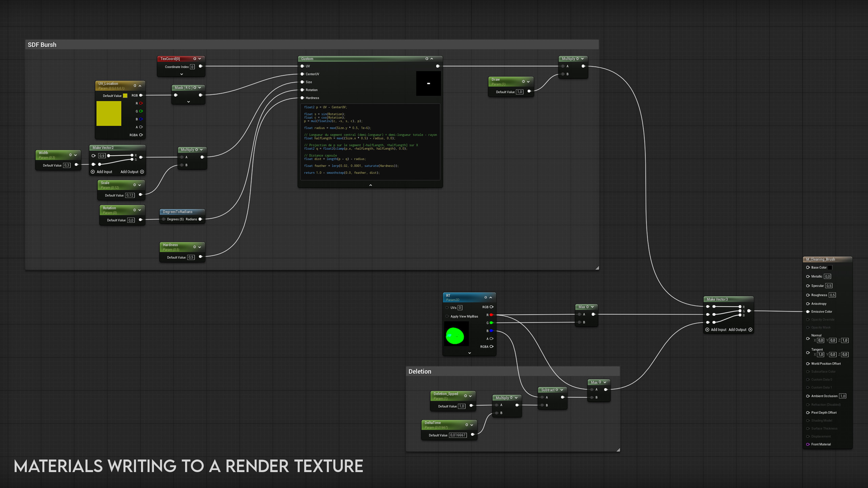This screenshot has height=488, width=868.
Task: Expand the Mask (R G) node chevron
Action: click(189, 102)
